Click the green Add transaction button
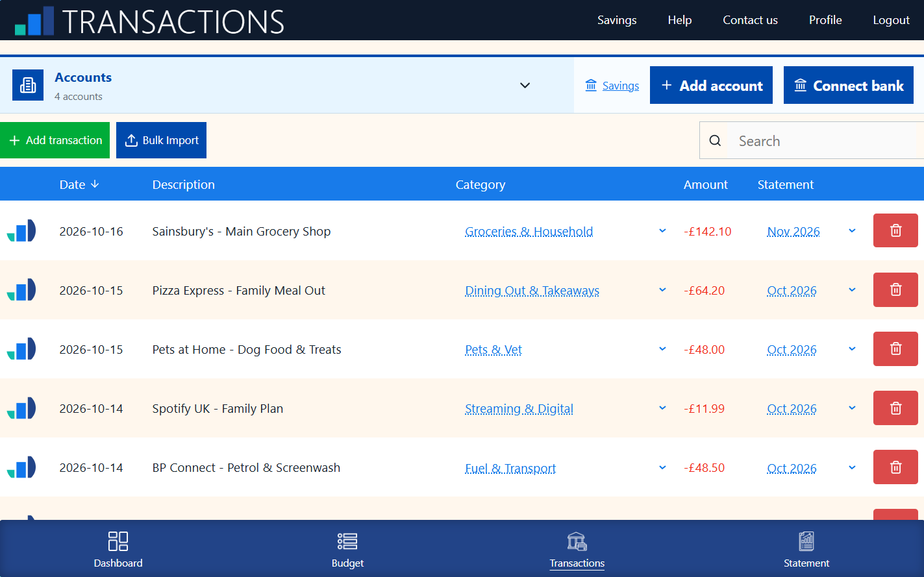 point(55,140)
